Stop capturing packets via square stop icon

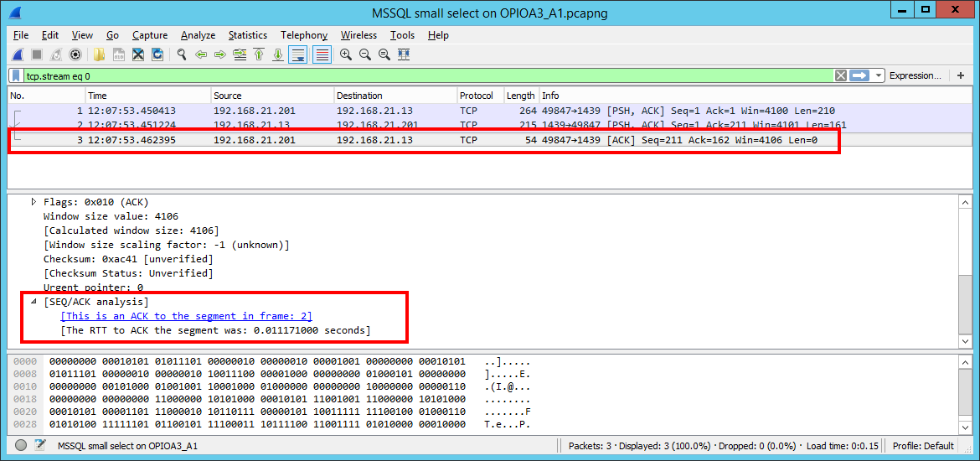pyautogui.click(x=37, y=54)
